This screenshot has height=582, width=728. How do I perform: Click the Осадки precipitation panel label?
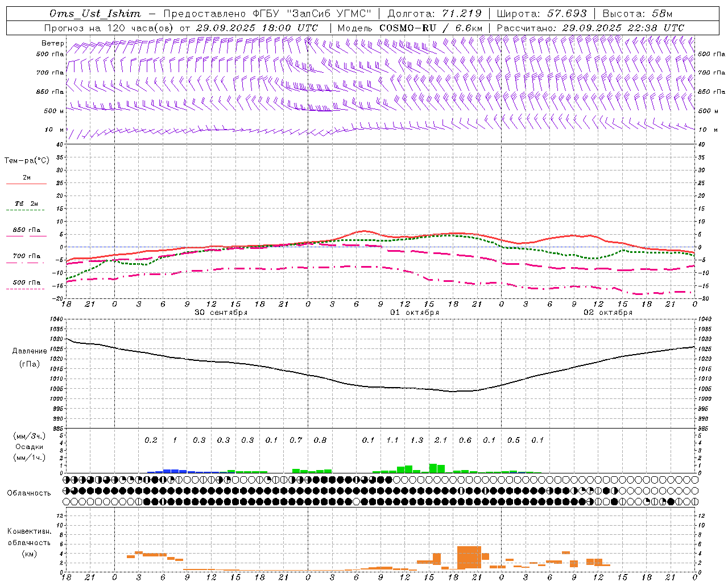pos(29,447)
